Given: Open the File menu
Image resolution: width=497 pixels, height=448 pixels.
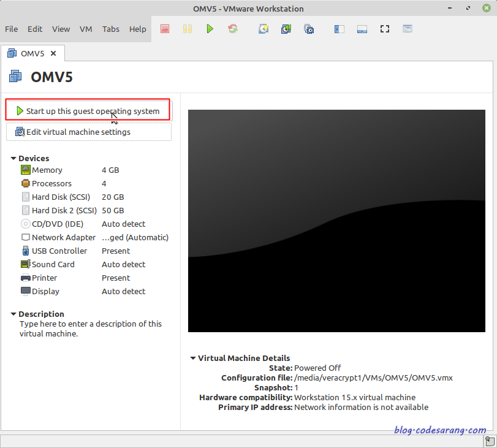Looking at the screenshot, I should [12, 29].
